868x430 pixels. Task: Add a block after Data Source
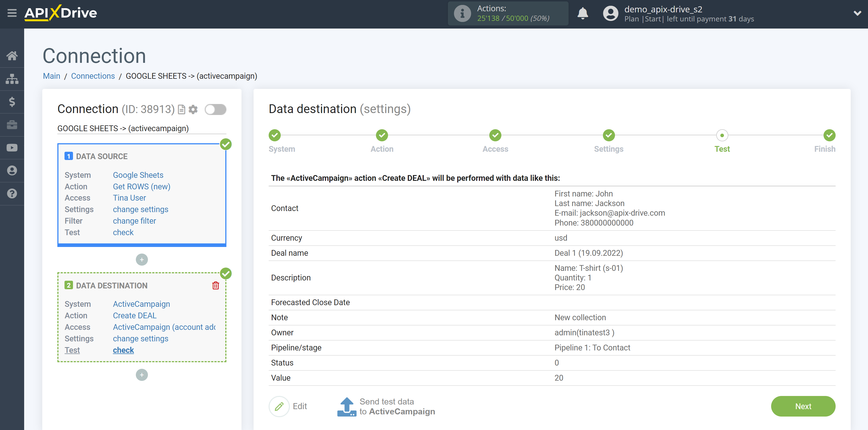point(142,260)
